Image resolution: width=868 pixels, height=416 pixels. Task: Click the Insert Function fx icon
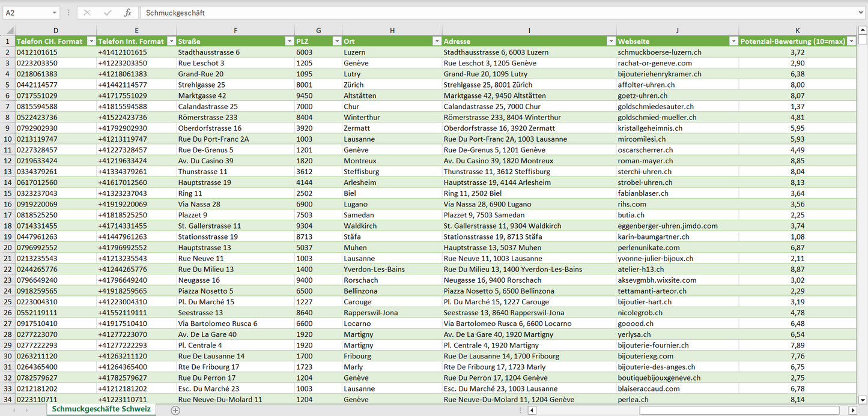tap(127, 13)
